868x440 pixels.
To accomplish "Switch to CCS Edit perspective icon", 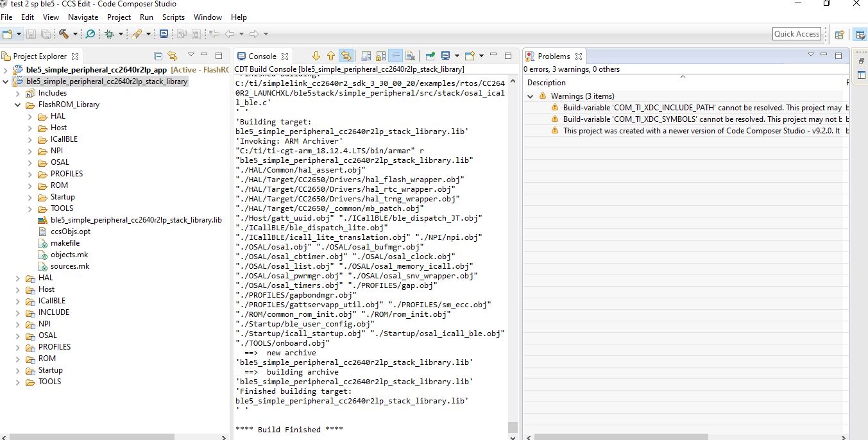I will pos(860,35).
